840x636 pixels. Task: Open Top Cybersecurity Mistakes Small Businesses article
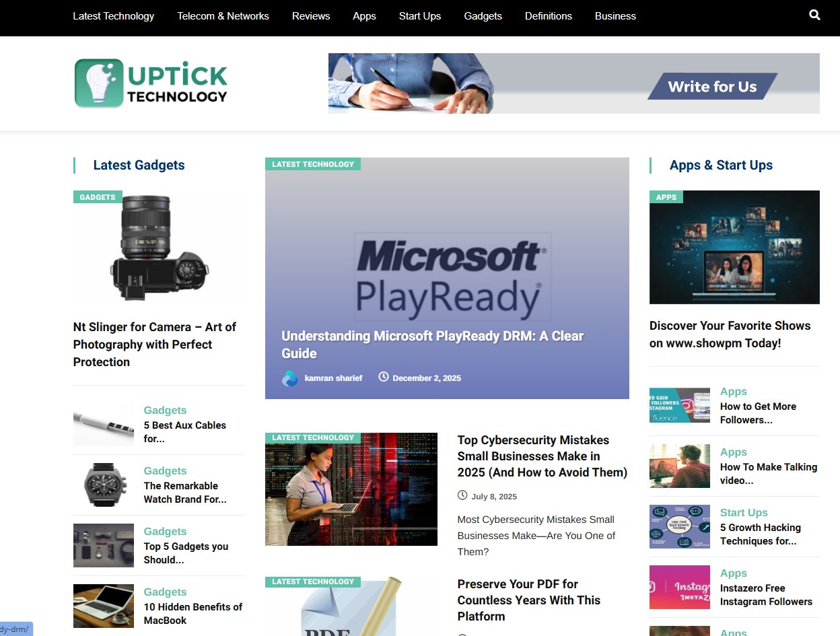click(x=542, y=456)
